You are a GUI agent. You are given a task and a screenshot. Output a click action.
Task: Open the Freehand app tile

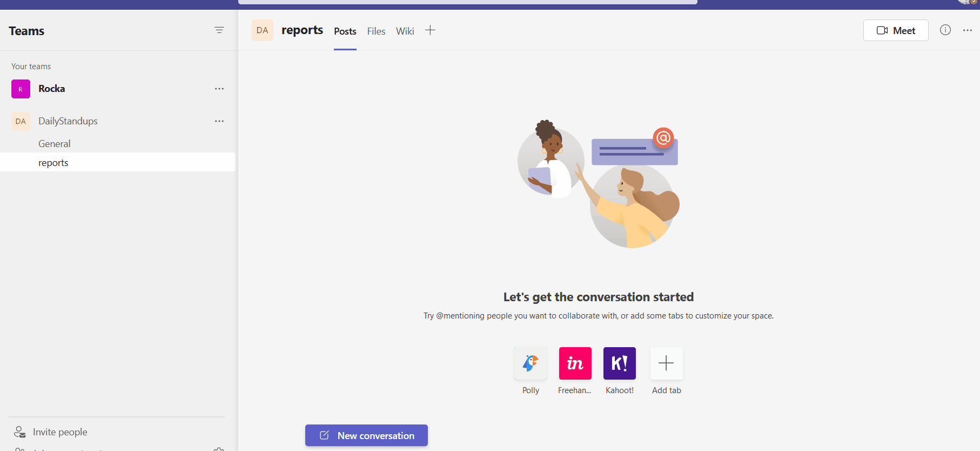[x=575, y=363]
